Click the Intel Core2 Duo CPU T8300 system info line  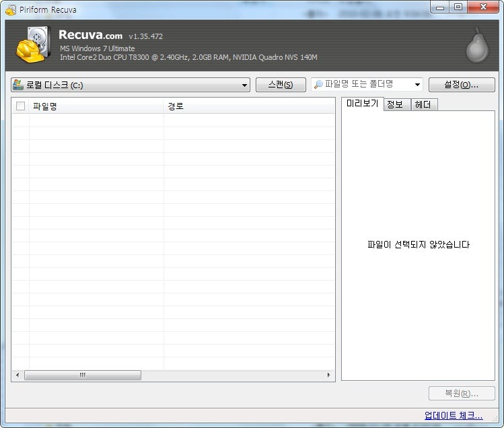[x=188, y=58]
